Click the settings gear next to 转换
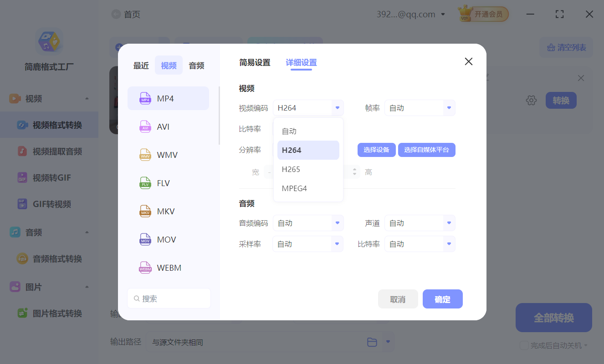This screenshot has height=364, width=604. (x=531, y=100)
